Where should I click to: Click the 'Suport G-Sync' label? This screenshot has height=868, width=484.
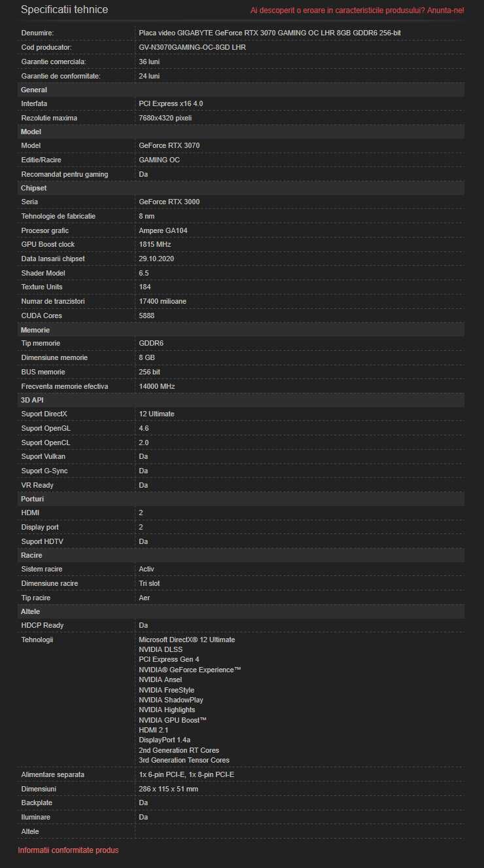[x=44, y=471]
